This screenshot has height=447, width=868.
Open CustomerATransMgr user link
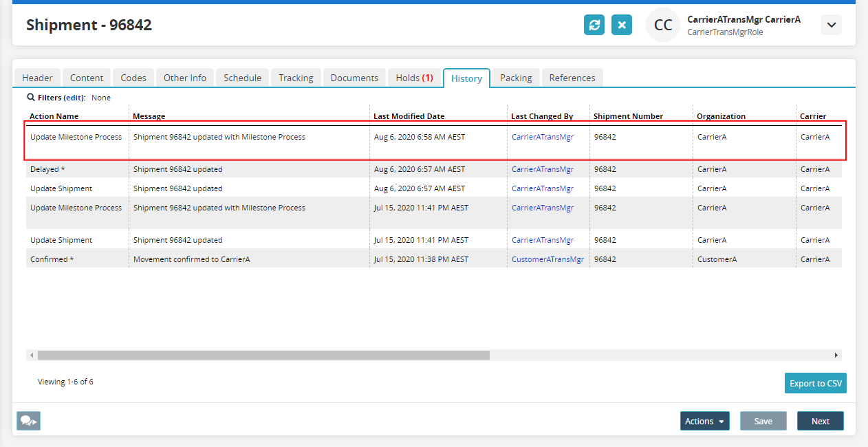click(547, 259)
